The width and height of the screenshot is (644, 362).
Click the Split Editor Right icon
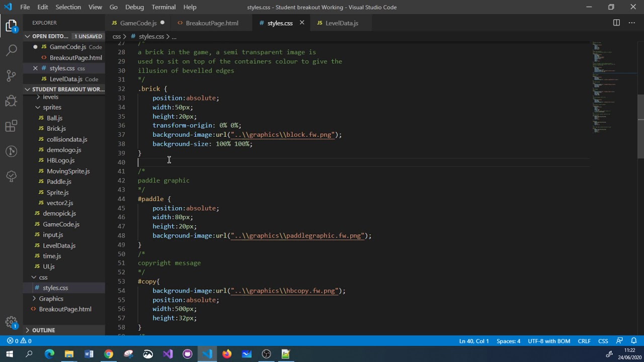pos(616,23)
